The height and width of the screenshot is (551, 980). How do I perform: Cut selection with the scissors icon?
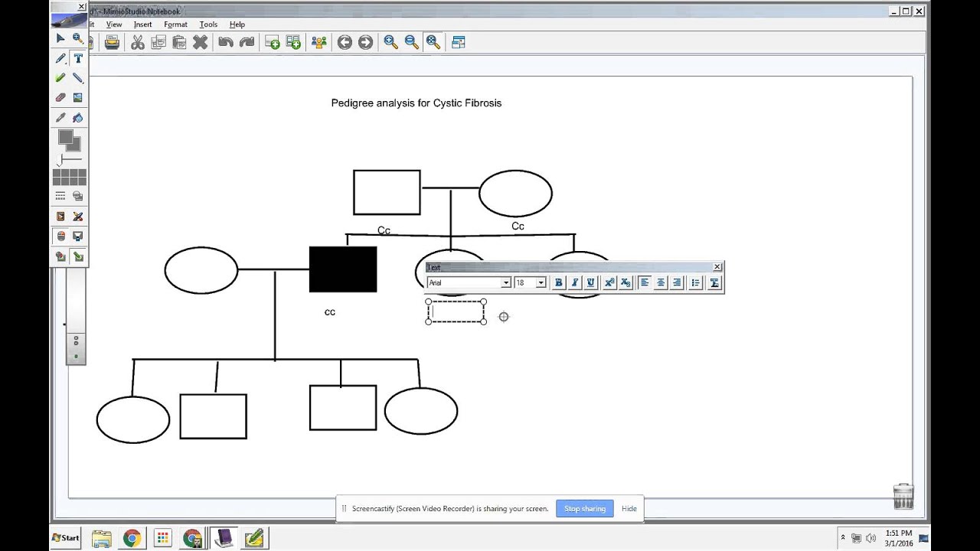[138, 42]
